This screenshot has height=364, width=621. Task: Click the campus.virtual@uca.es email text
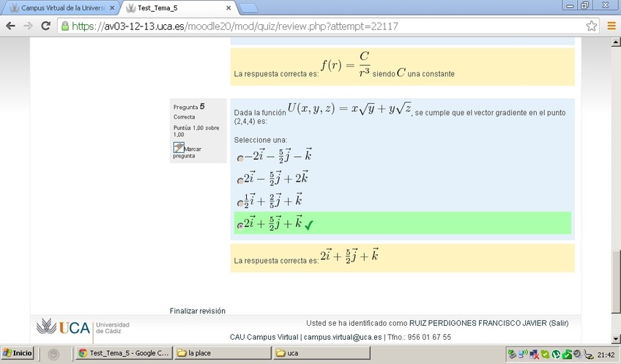[x=343, y=337]
